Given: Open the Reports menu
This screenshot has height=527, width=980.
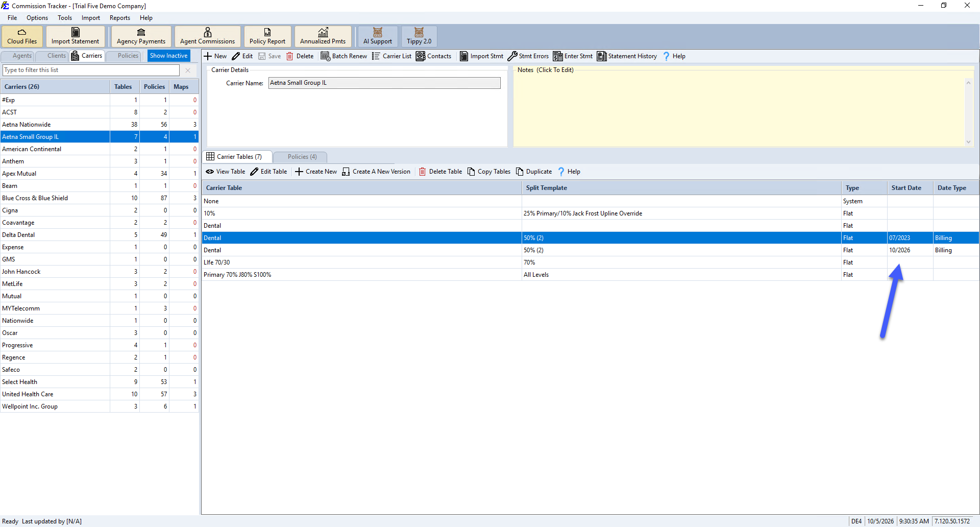Looking at the screenshot, I should click(120, 18).
